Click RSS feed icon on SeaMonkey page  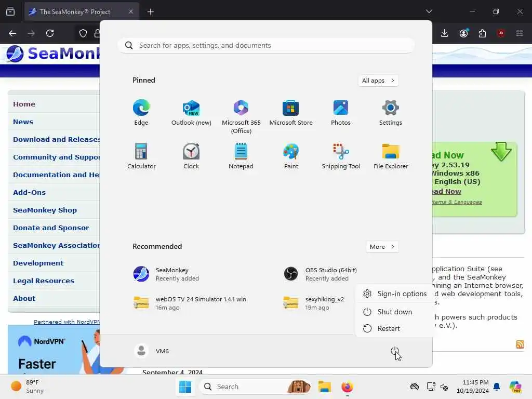(520, 344)
